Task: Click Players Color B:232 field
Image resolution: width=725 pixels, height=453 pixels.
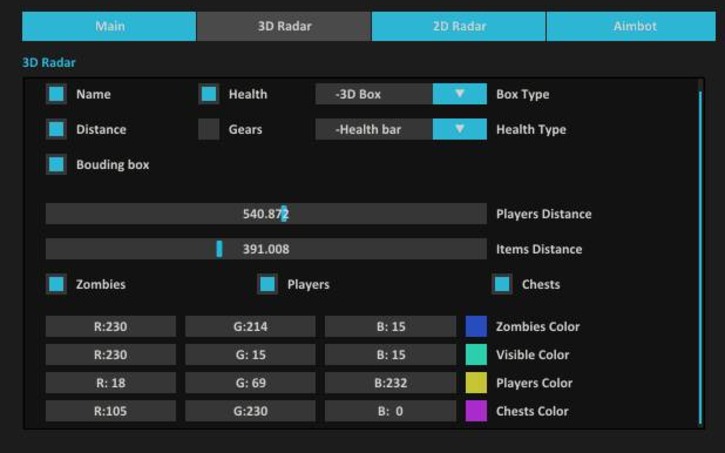Action: tap(390, 383)
